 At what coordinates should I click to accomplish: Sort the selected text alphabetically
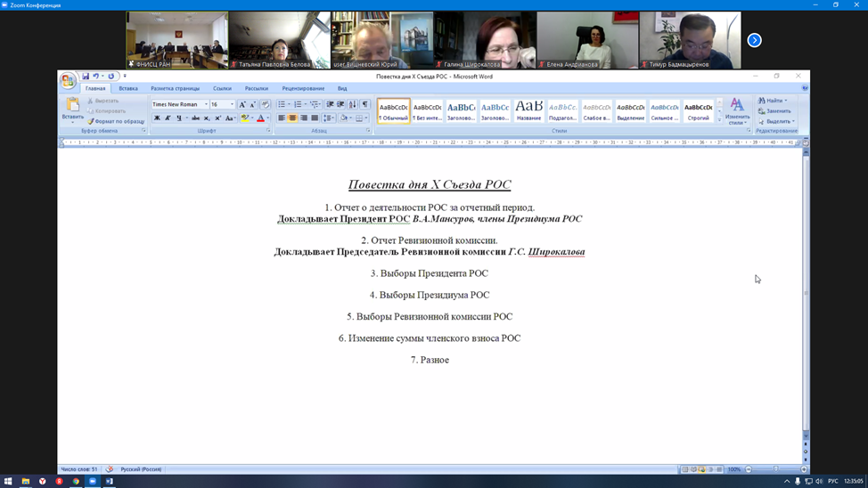[353, 104]
